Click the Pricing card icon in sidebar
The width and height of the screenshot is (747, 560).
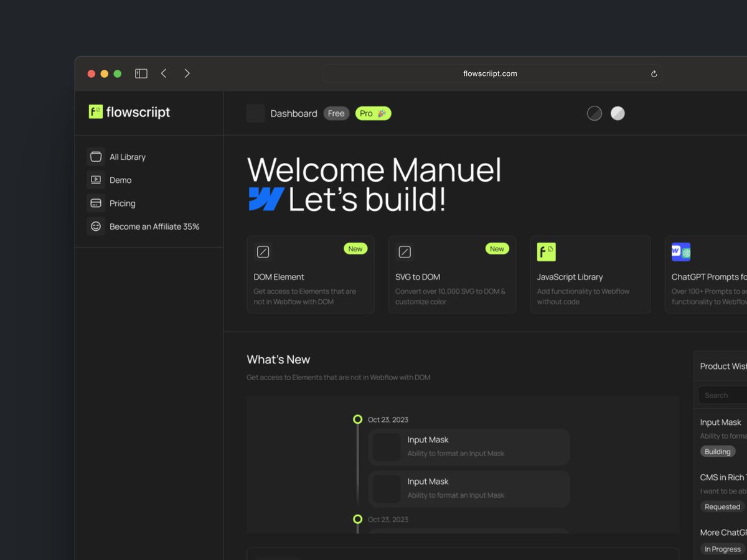click(x=96, y=203)
